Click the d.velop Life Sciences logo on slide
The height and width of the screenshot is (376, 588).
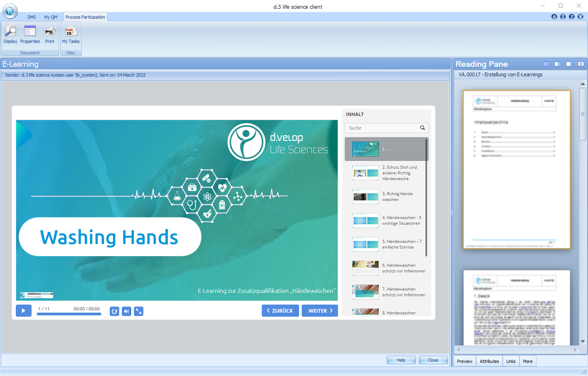click(x=278, y=142)
